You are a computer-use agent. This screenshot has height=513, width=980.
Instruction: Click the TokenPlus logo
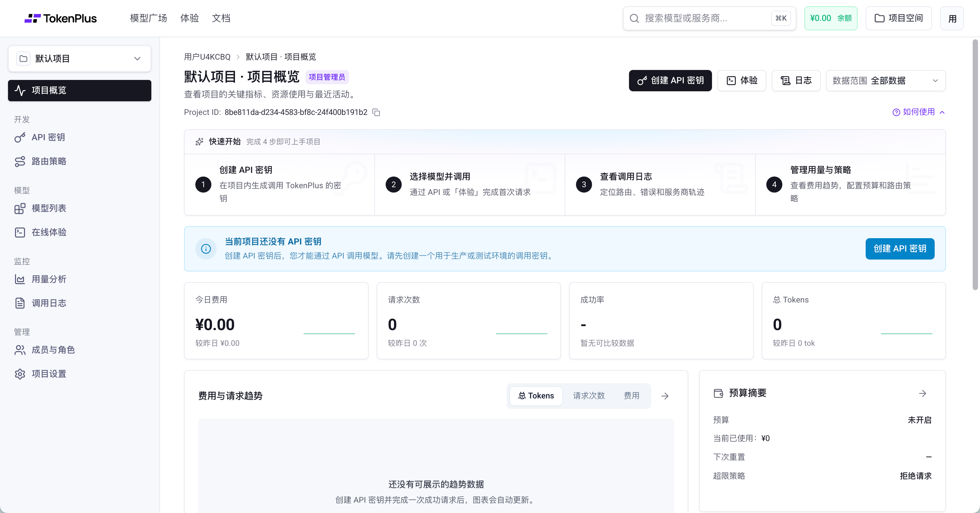click(x=60, y=18)
